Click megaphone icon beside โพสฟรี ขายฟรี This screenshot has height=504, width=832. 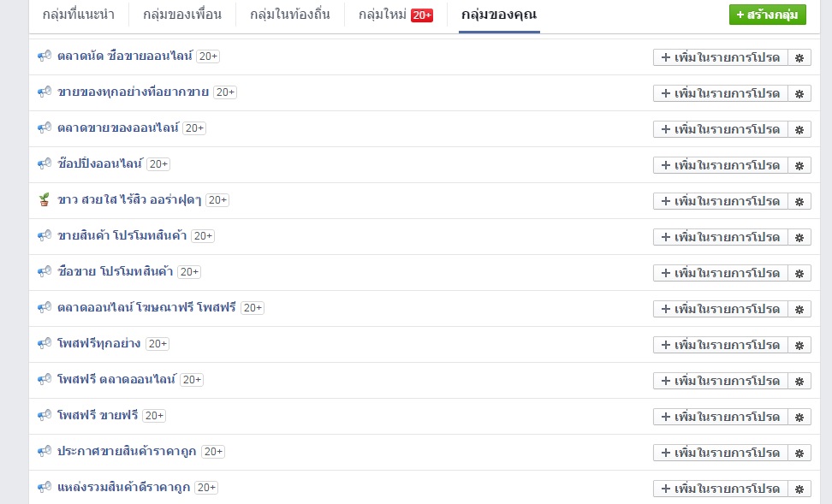(x=44, y=415)
